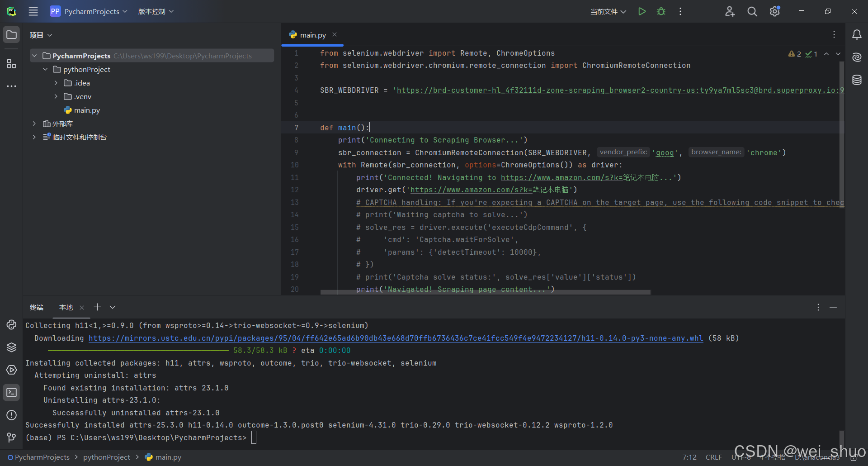Click the warnings count indicator
868x466 pixels.
point(795,54)
